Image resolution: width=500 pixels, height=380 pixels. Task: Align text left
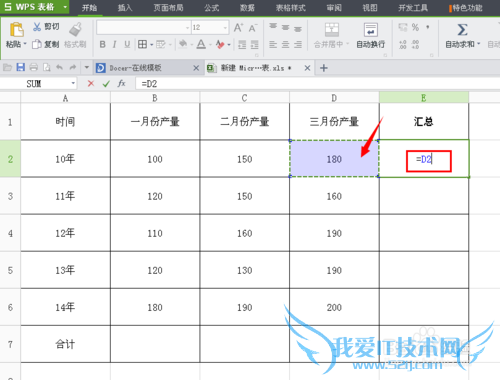tap(273, 44)
